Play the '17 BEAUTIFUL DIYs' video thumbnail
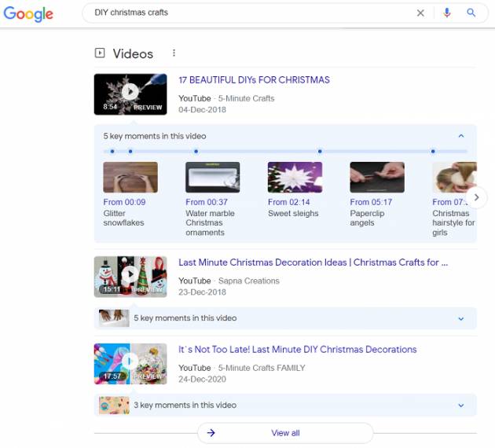 pyautogui.click(x=130, y=94)
